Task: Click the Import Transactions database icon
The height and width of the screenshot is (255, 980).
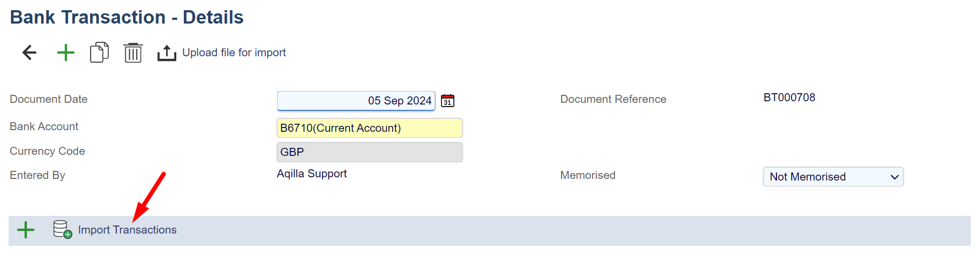Action: 62,230
